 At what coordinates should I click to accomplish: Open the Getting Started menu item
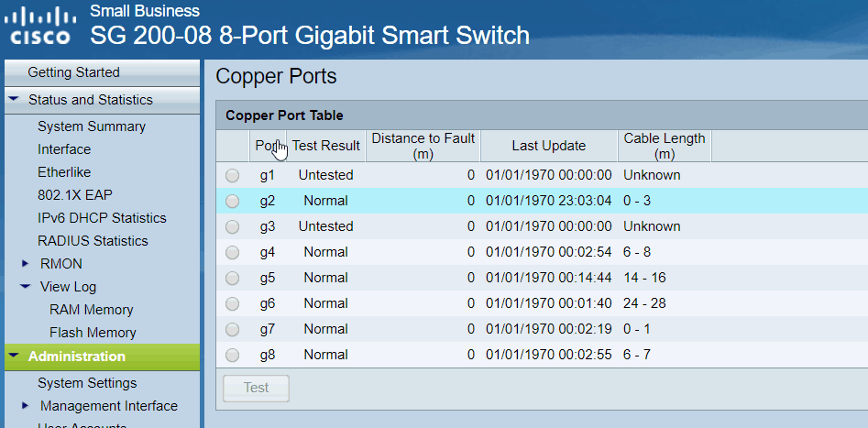click(73, 72)
